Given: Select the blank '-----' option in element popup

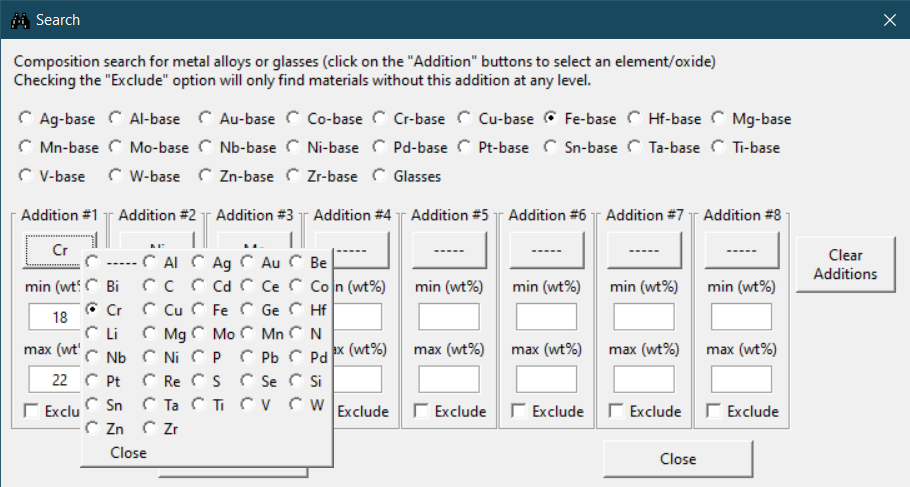Looking at the screenshot, I should coord(92,262).
